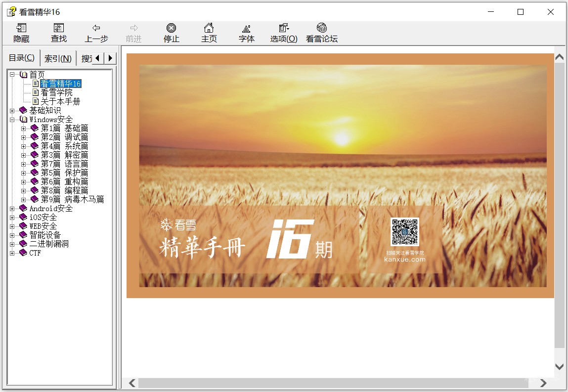Expand the 基础知识 tree node
The width and height of the screenshot is (568, 392).
pos(12,111)
